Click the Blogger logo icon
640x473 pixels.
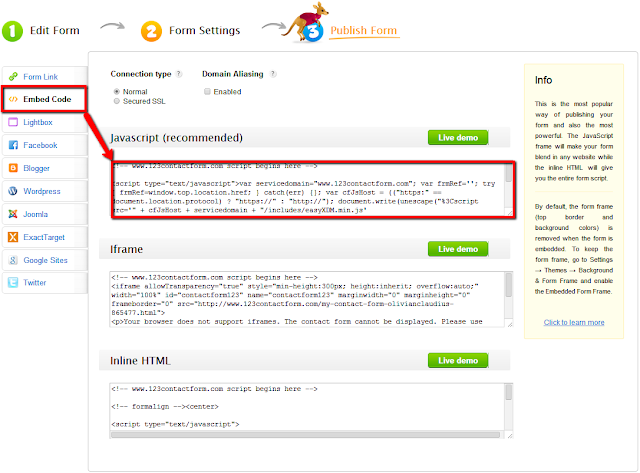tap(13, 168)
